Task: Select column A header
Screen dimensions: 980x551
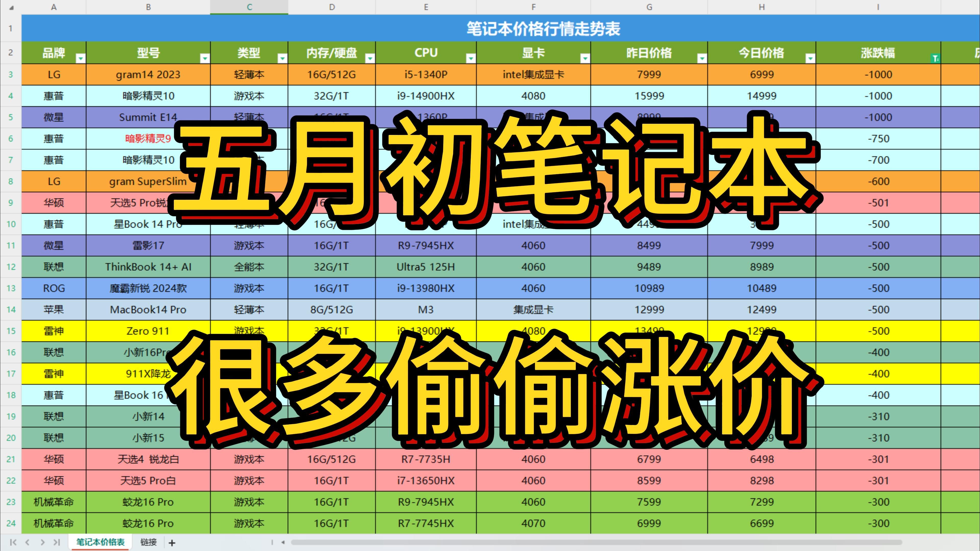Action: 54,7
